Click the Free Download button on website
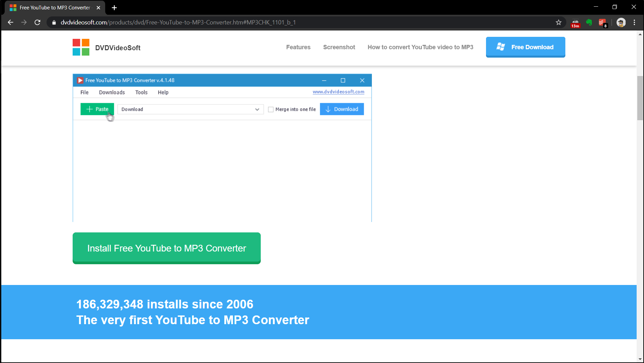 [526, 47]
